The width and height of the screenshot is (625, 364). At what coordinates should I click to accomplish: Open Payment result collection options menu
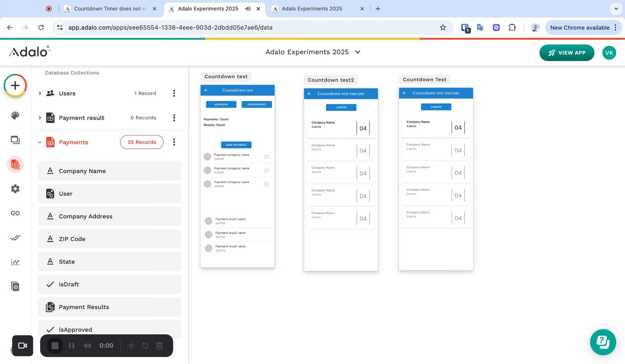coord(174,118)
